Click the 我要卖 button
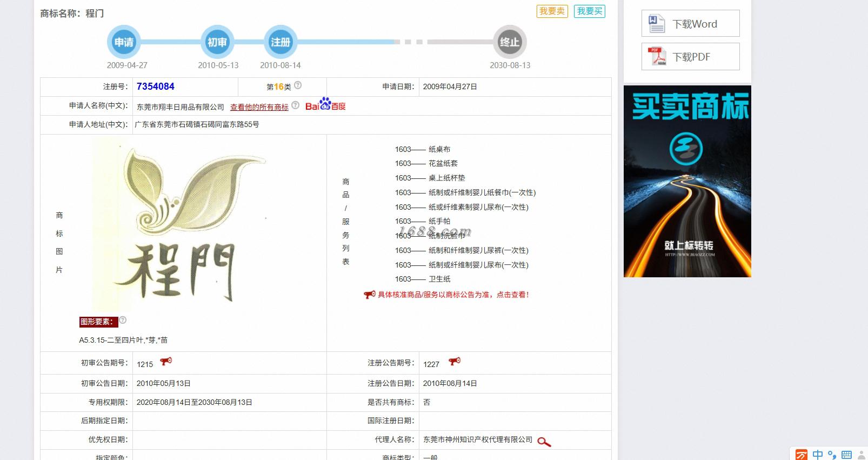 552,11
